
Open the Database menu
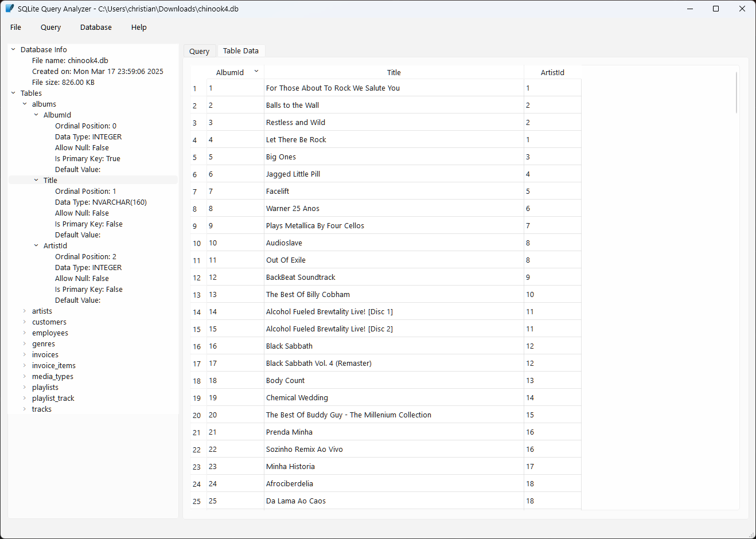point(96,27)
